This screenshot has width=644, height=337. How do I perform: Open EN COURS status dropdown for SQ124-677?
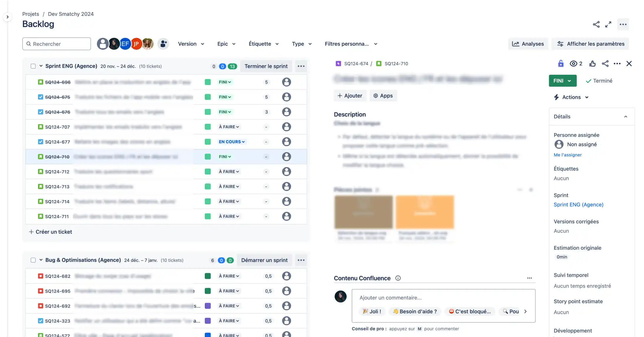pos(232,142)
